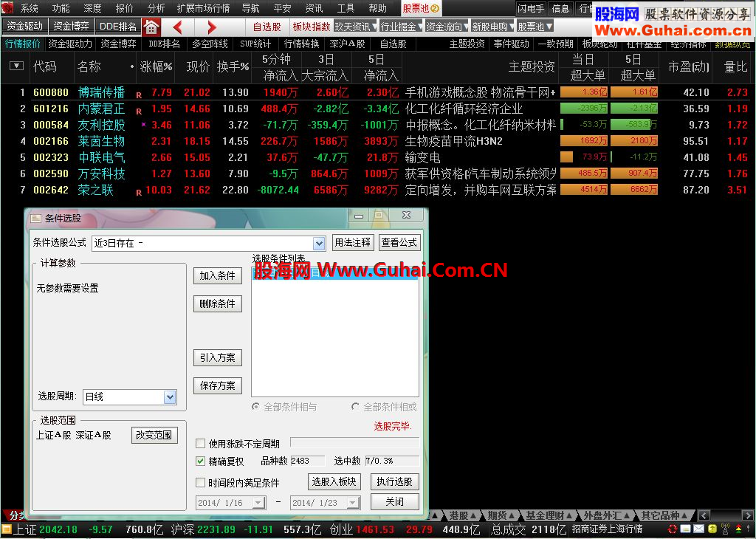The width and height of the screenshot is (756, 539).
Task: Switch to the 资金驱动力 tab
Action: tap(70, 44)
